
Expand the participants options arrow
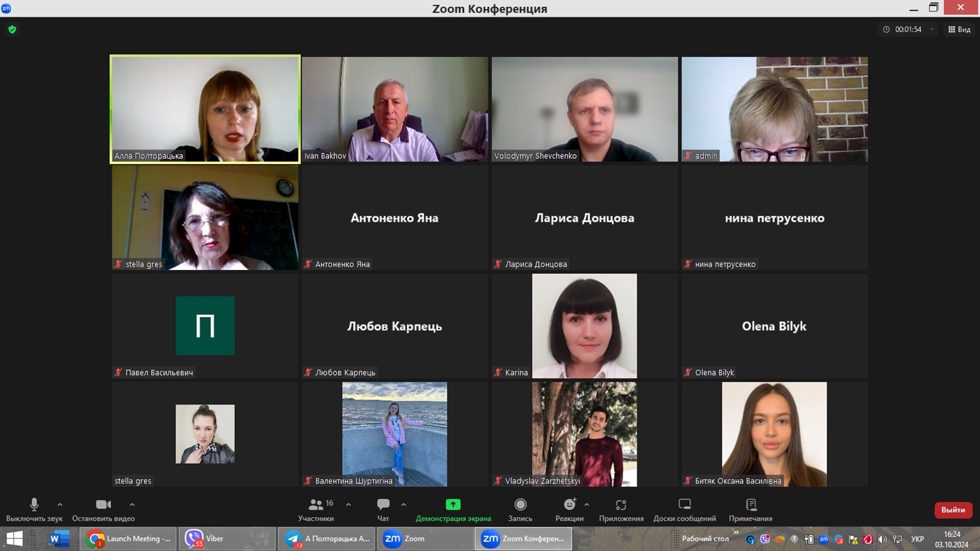[x=348, y=505]
